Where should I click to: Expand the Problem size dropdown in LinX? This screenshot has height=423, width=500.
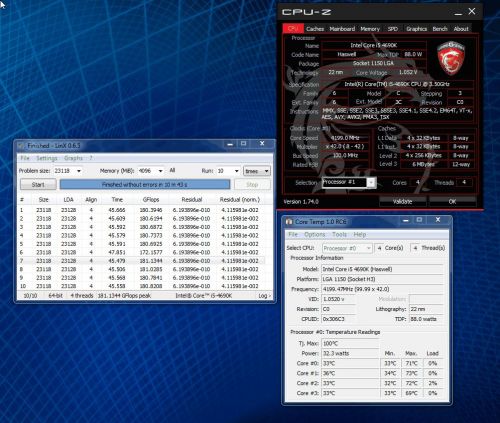[x=79, y=171]
